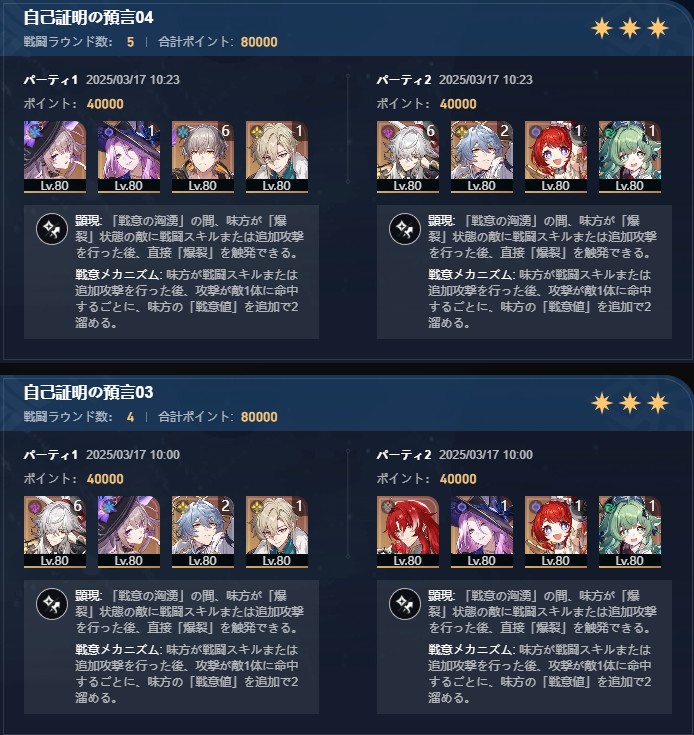The image size is (694, 735).
Task: Click the 戦意メカニズム description in 預言03 Party 2
Action: [540, 674]
